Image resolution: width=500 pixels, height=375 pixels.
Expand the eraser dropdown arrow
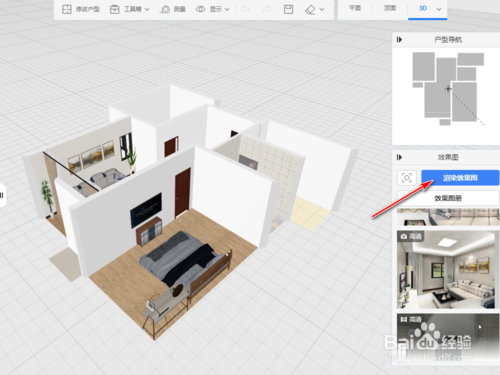tap(322, 9)
